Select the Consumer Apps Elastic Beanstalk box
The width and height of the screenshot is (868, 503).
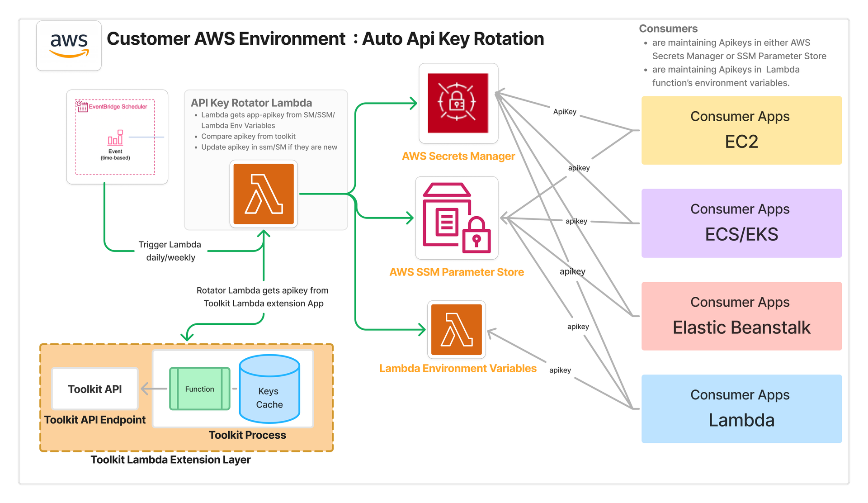click(741, 316)
